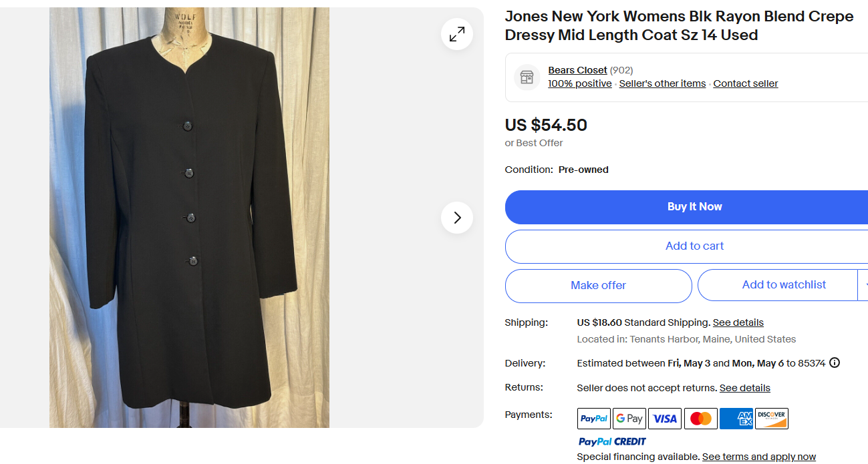Click the Contact seller link
Image resolution: width=868 pixels, height=464 pixels.
(x=745, y=83)
